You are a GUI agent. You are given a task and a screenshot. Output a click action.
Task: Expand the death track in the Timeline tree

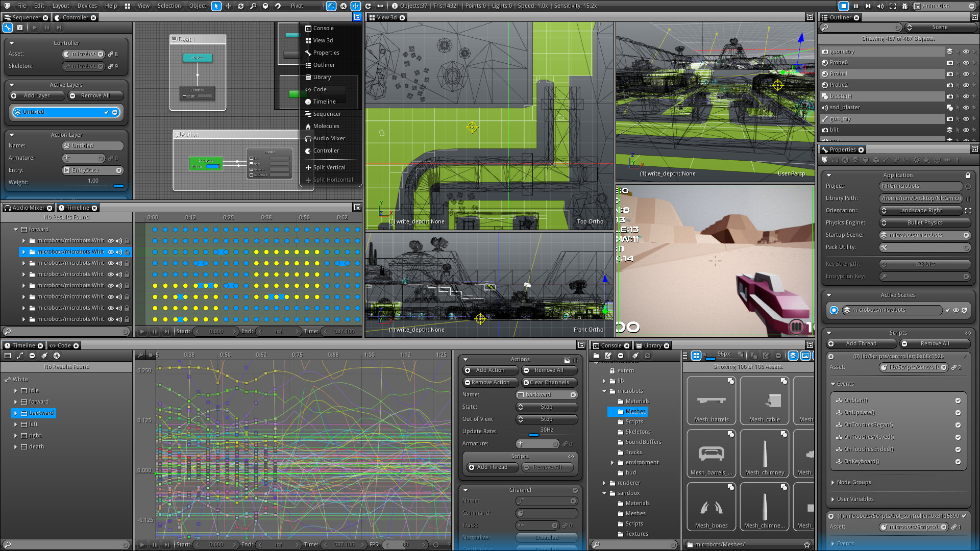click(16, 446)
